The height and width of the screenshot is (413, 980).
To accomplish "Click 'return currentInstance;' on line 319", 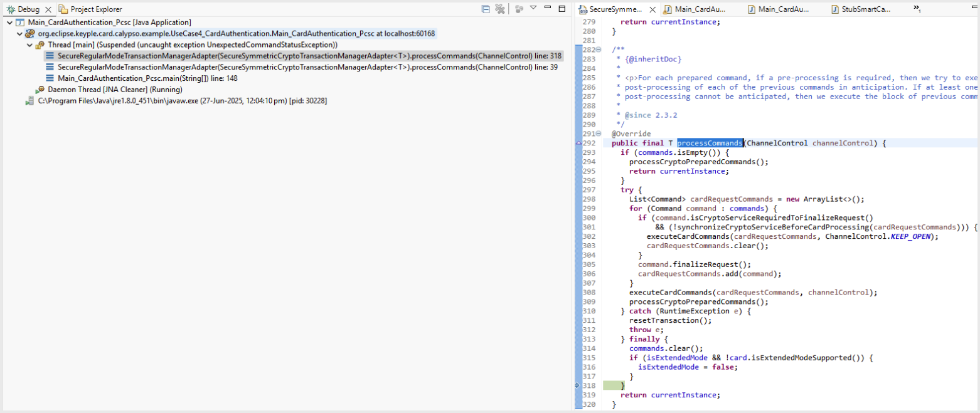I will 671,395.
